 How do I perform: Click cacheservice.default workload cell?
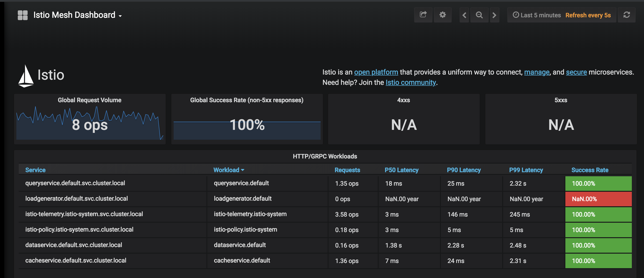click(x=267, y=261)
